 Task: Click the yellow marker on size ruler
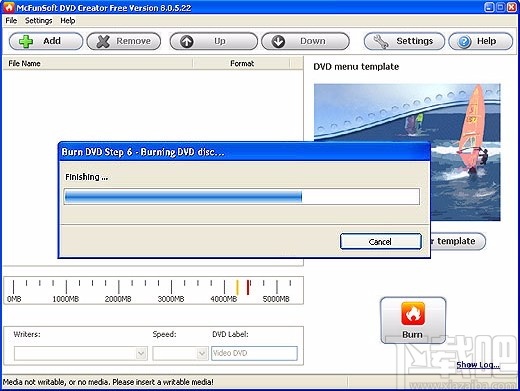coord(237,287)
